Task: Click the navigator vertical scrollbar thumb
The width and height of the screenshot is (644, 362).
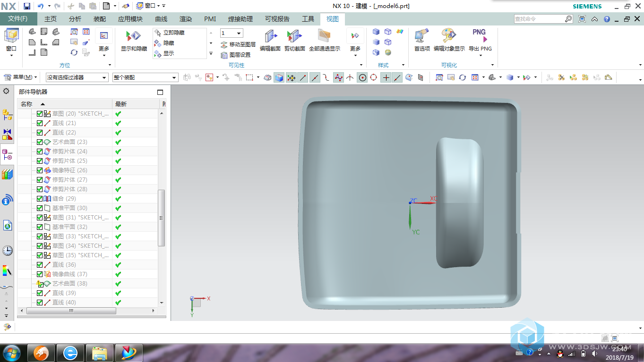Action: coord(162,218)
